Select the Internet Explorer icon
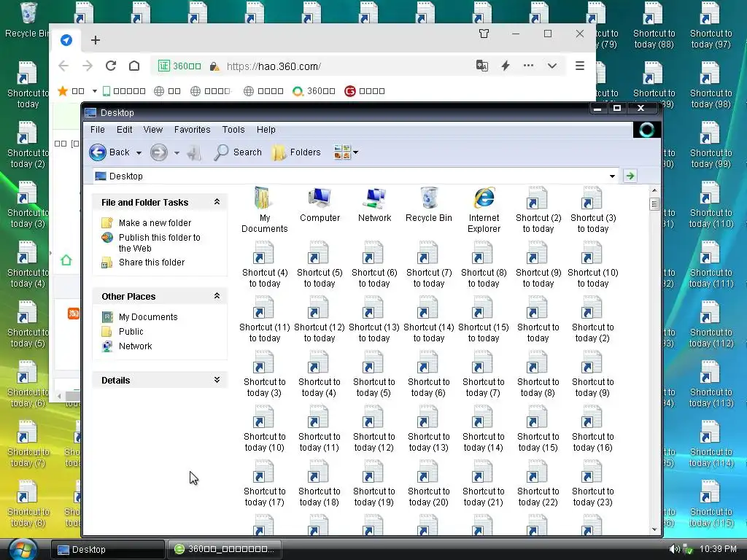Image resolution: width=747 pixels, height=560 pixels. (x=484, y=209)
